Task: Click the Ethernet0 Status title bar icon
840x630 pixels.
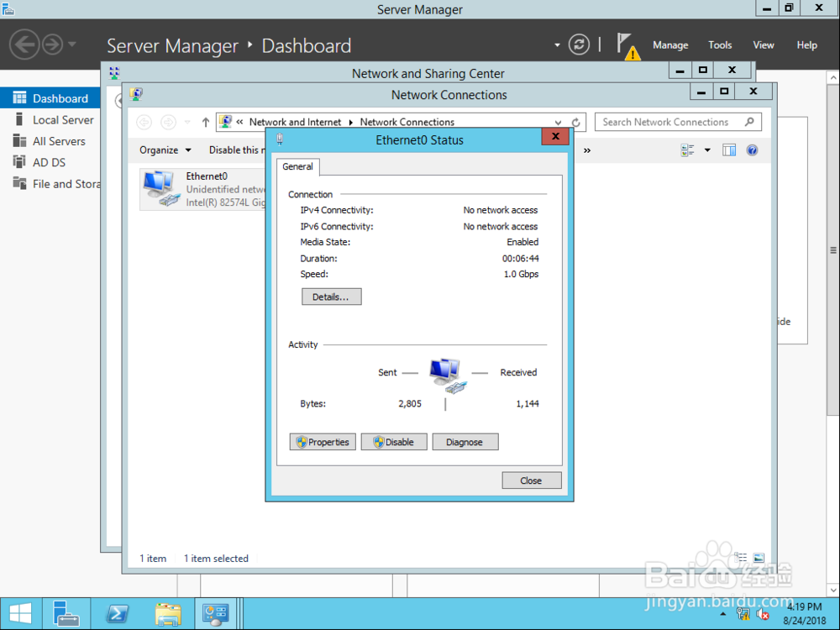Action: (x=280, y=139)
